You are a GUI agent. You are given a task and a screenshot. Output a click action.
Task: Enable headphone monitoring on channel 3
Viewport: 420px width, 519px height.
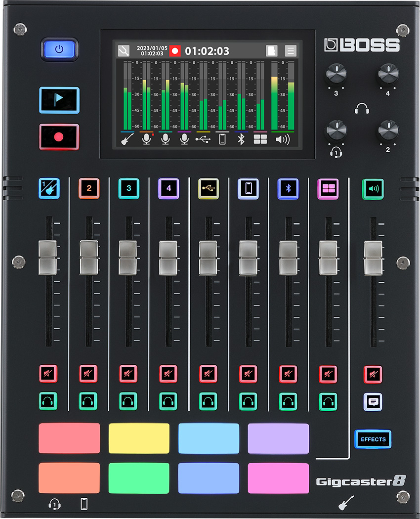tap(128, 400)
